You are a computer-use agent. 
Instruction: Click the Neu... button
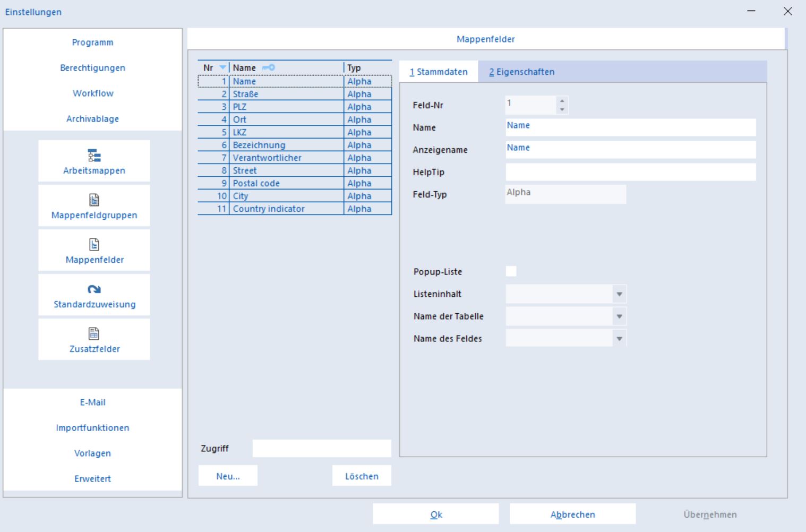(x=228, y=476)
